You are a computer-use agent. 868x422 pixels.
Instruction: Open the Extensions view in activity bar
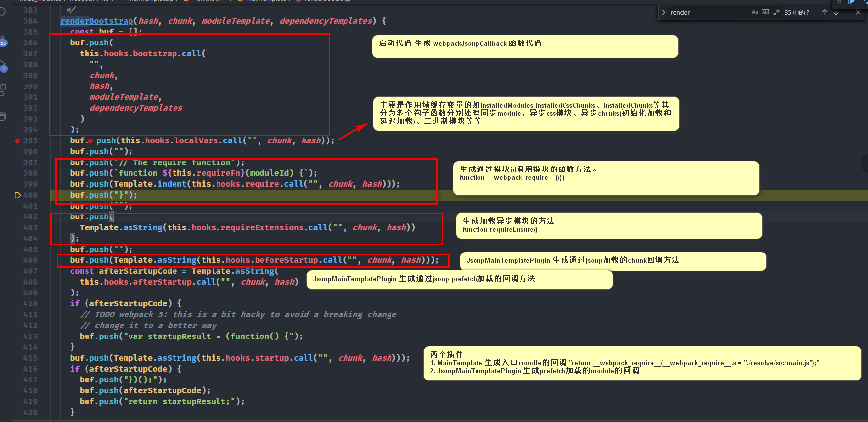click(x=3, y=90)
